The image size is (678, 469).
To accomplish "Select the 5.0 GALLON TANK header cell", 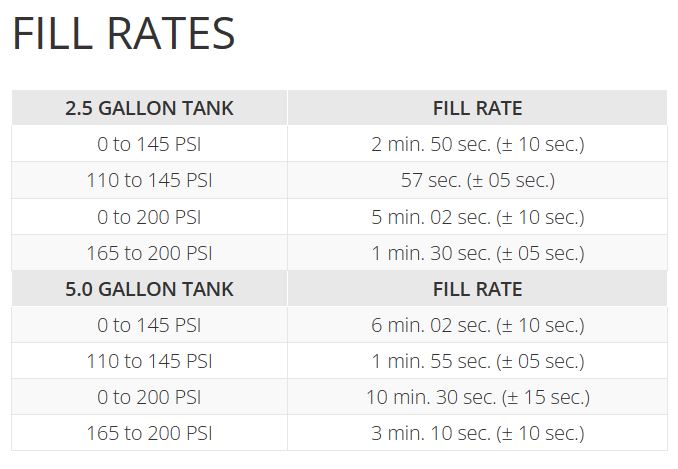I will coord(149,289).
